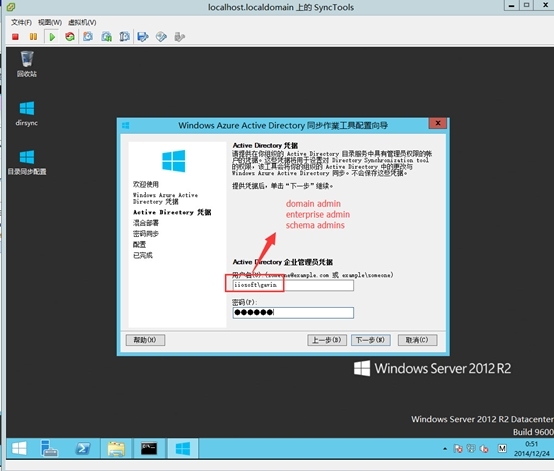Open the taskbar clock showing 2014/12/24
Viewport: 554px width, 471px height.
pyautogui.click(x=532, y=449)
